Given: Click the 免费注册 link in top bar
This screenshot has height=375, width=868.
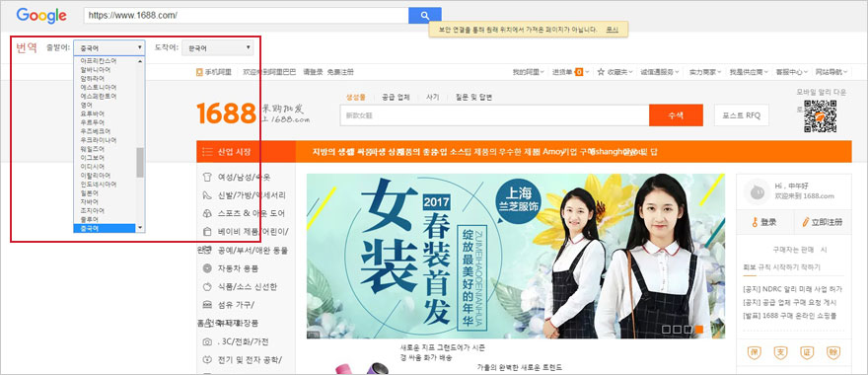Looking at the screenshot, I should (x=340, y=72).
